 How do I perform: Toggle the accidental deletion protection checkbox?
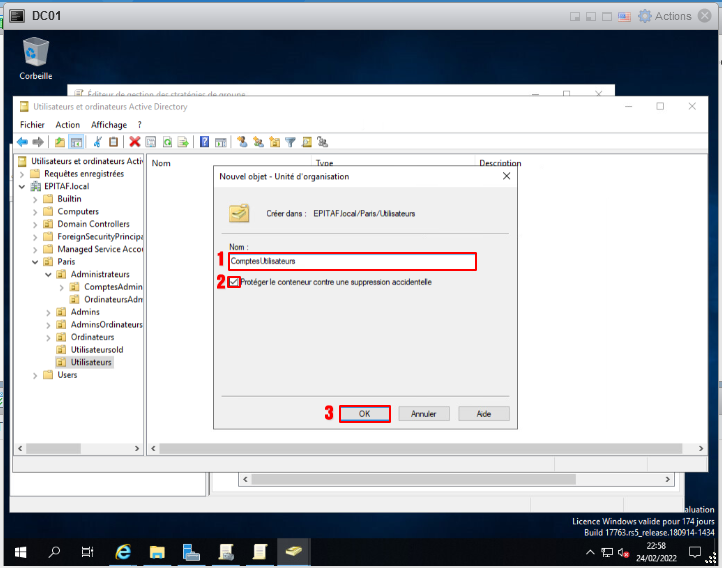point(235,282)
